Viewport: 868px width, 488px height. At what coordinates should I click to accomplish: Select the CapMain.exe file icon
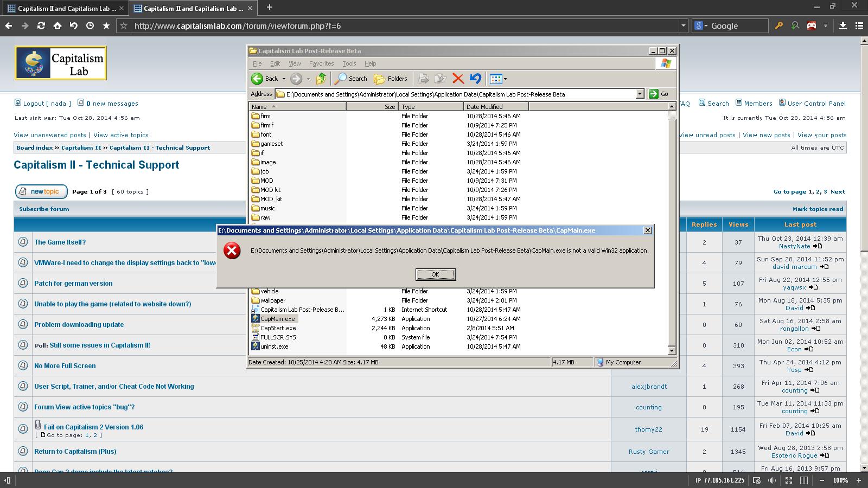click(256, 319)
